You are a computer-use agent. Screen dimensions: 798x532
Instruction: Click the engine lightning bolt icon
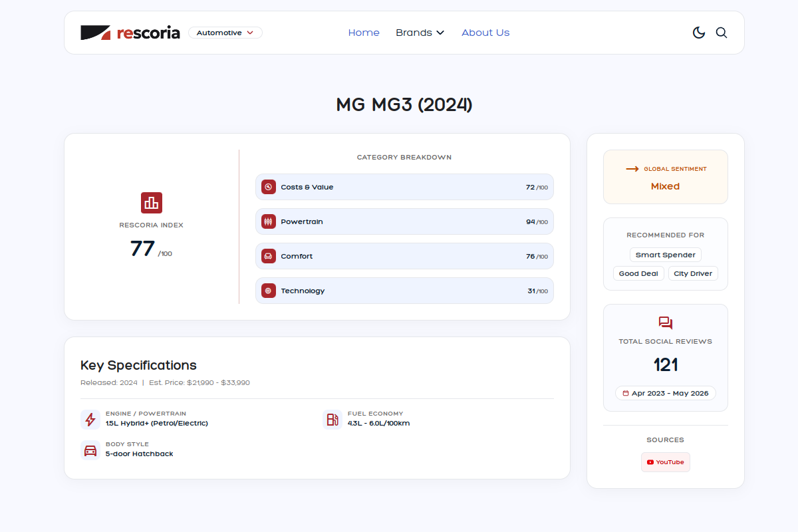click(x=90, y=420)
